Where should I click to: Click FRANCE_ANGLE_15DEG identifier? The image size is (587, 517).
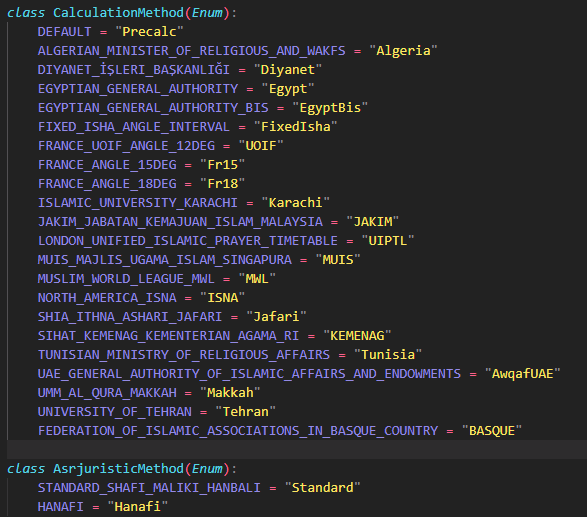click(107, 165)
